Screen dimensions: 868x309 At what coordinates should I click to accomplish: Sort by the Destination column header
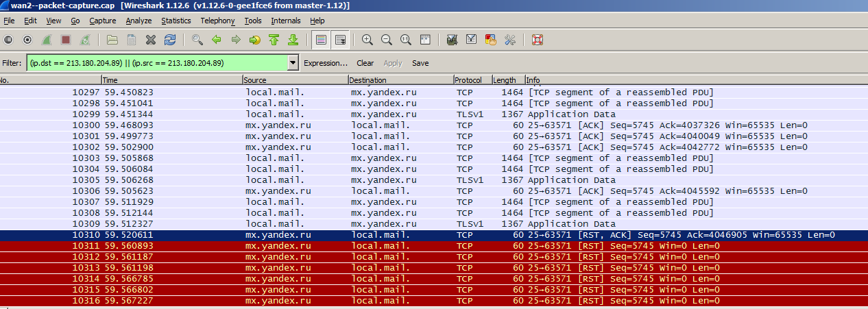click(401, 80)
